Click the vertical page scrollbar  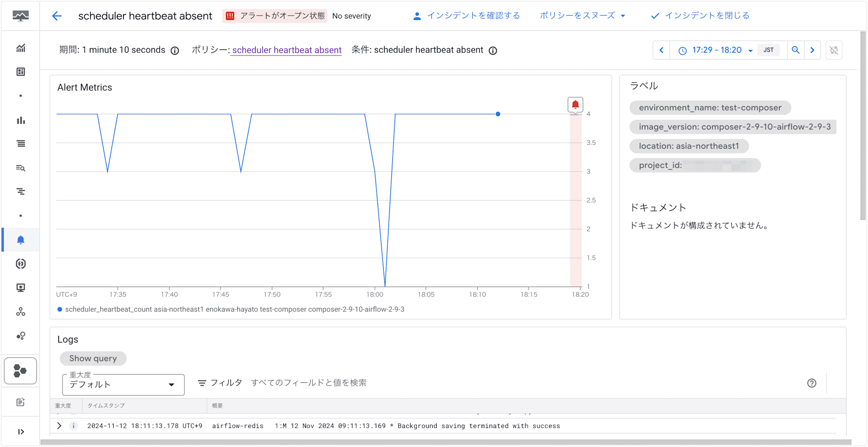(x=863, y=126)
